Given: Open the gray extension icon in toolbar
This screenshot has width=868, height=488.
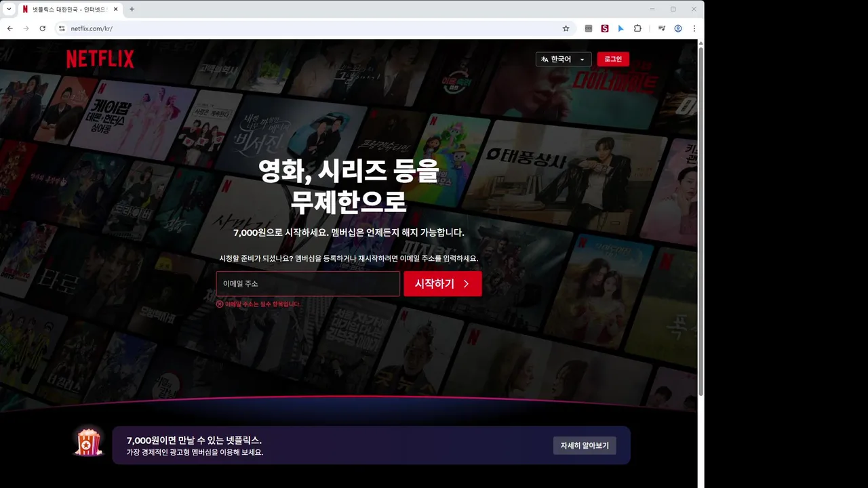Looking at the screenshot, I should [x=589, y=28].
